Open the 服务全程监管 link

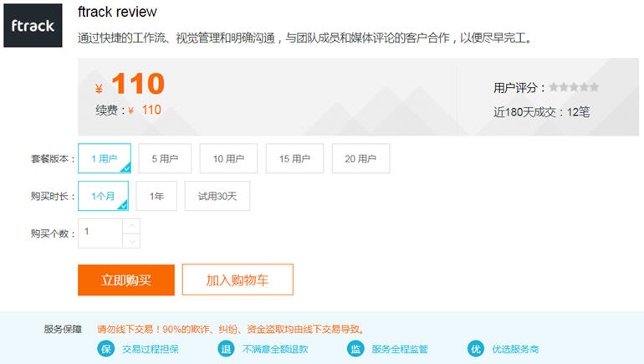(x=400, y=349)
